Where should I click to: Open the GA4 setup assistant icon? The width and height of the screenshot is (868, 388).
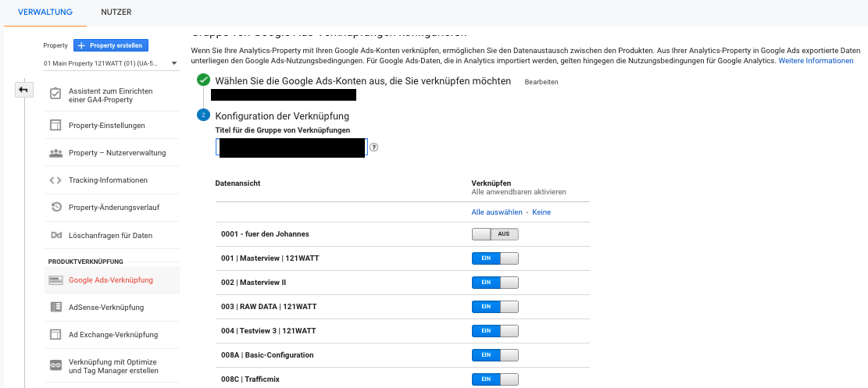[55, 95]
